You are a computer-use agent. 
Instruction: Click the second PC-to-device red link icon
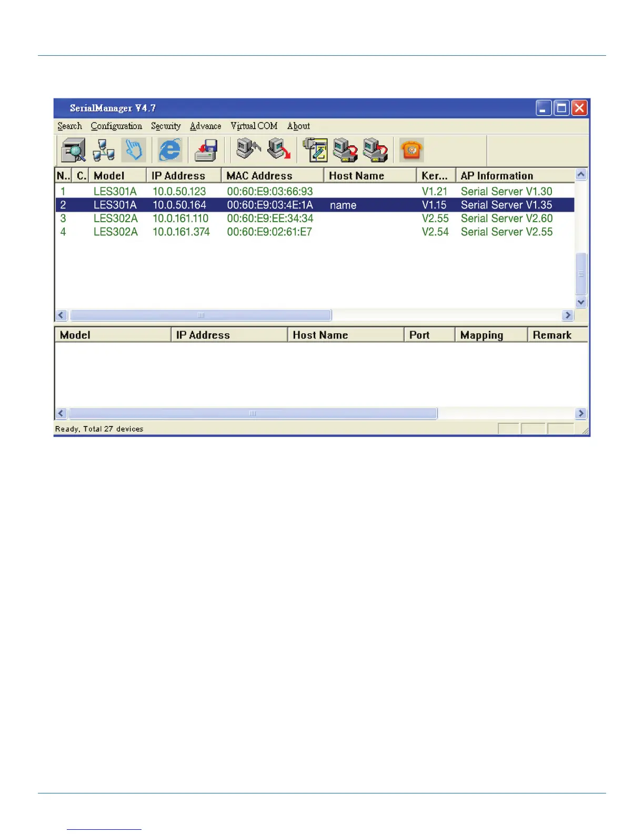(376, 150)
